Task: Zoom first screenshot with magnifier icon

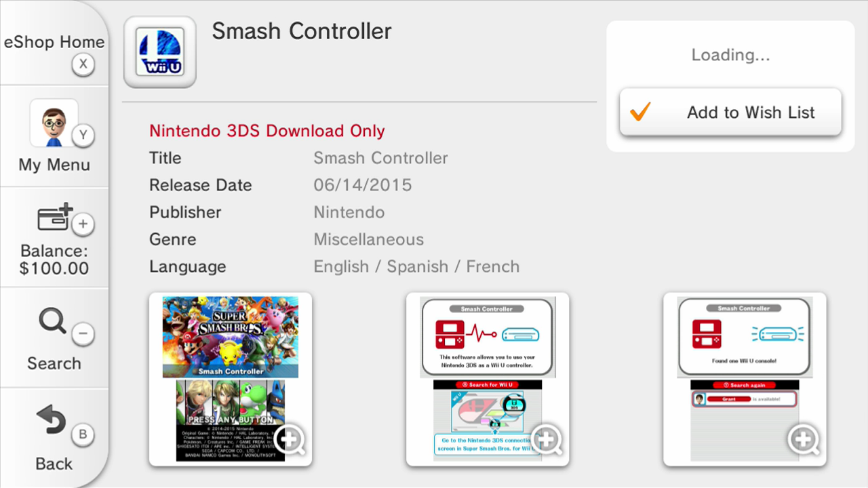Action: point(290,439)
